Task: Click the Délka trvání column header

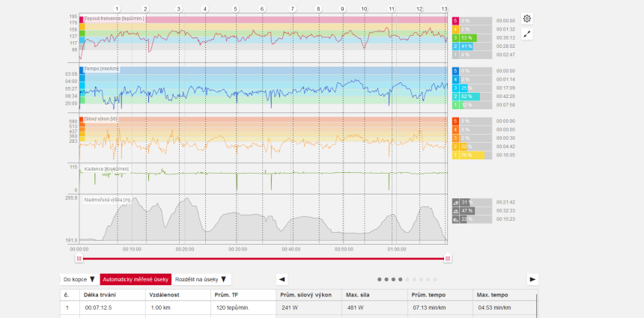Action: (112, 295)
